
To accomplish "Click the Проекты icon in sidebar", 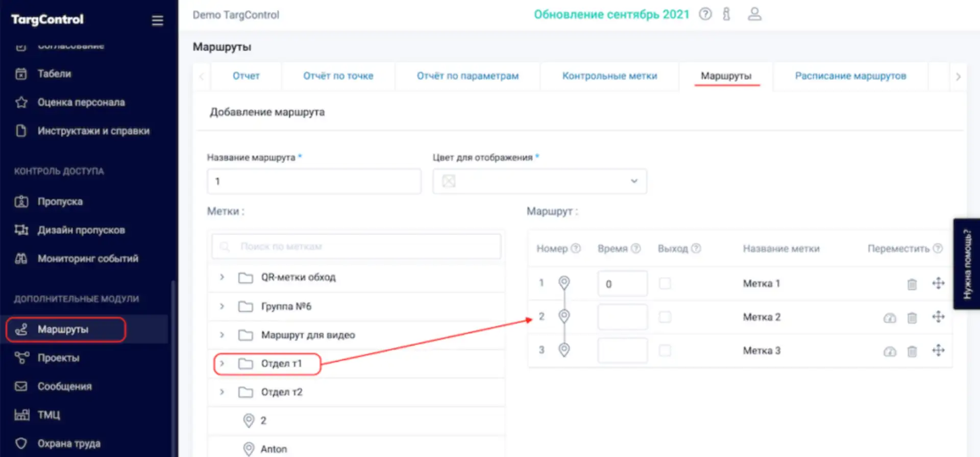I will (21, 358).
